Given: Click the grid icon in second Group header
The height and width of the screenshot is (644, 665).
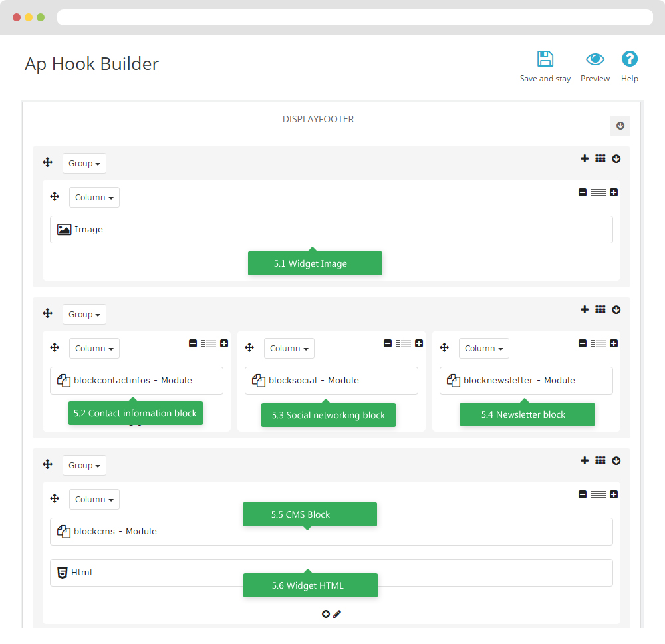Looking at the screenshot, I should pyautogui.click(x=600, y=309).
